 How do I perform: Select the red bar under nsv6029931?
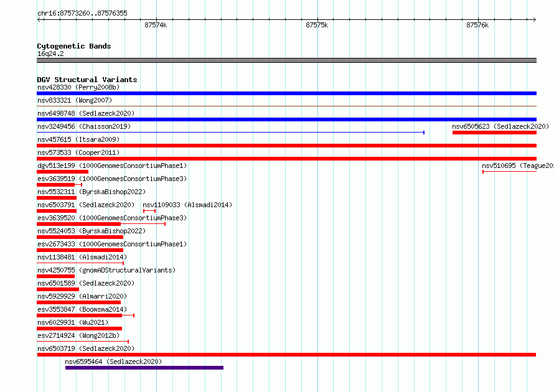pos(80,329)
